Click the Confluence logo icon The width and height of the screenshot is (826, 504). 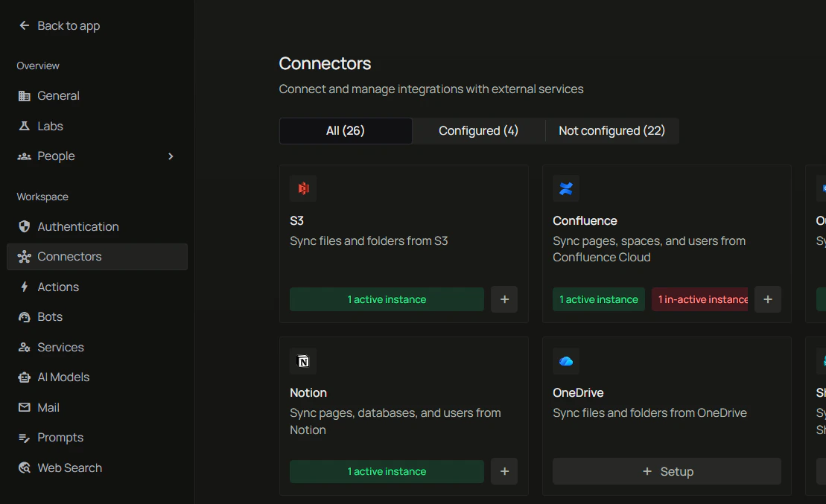pyautogui.click(x=566, y=188)
